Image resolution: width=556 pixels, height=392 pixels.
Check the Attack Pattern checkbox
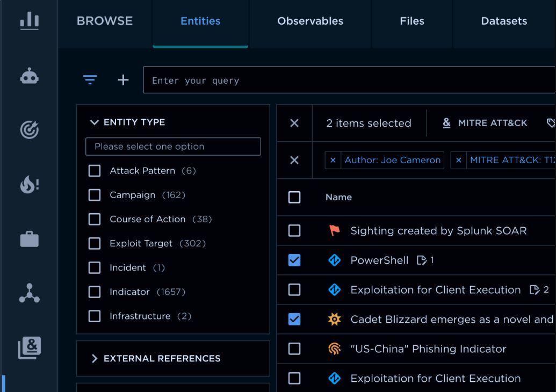tap(95, 171)
